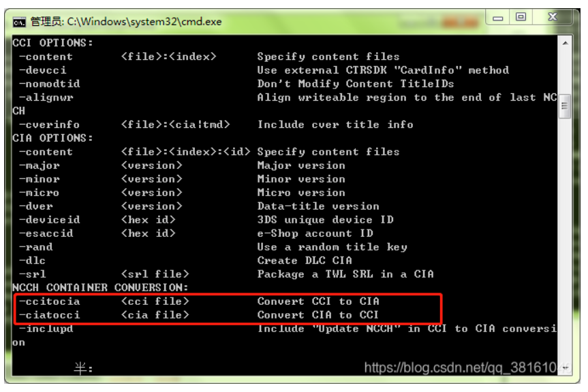Minimize the command prompt window
The height and width of the screenshot is (392, 588).
click(497, 17)
